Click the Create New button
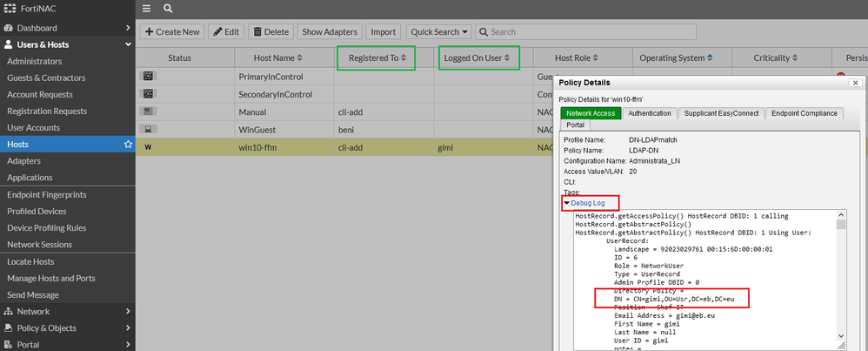Viewport: 868px width, 351px height. 172,32
